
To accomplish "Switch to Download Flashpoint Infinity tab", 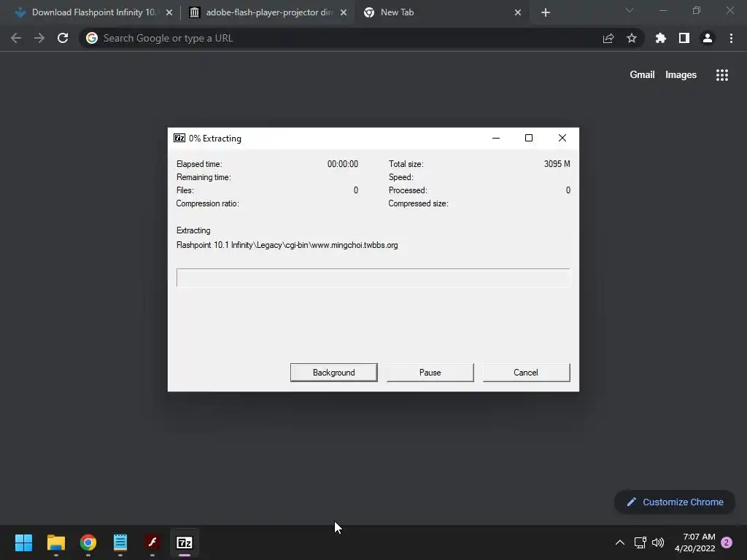I will (93, 12).
